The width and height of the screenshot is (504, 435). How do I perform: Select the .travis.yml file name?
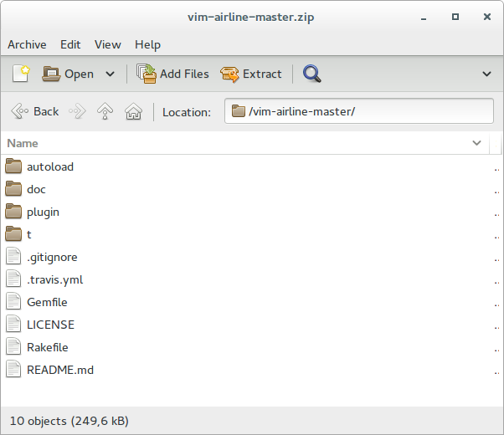point(55,280)
